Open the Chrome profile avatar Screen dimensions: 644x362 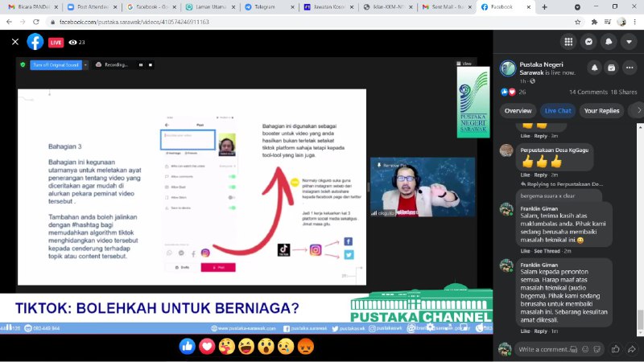click(621, 22)
